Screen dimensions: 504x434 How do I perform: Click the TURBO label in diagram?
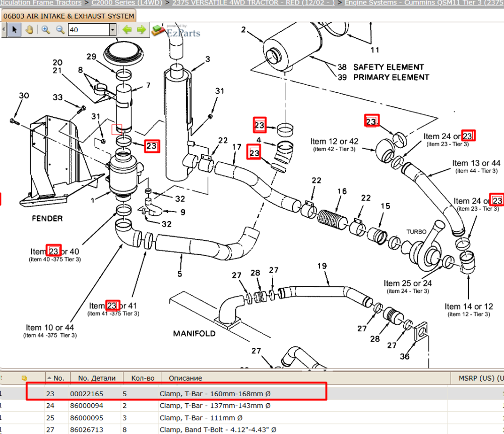pos(416,232)
